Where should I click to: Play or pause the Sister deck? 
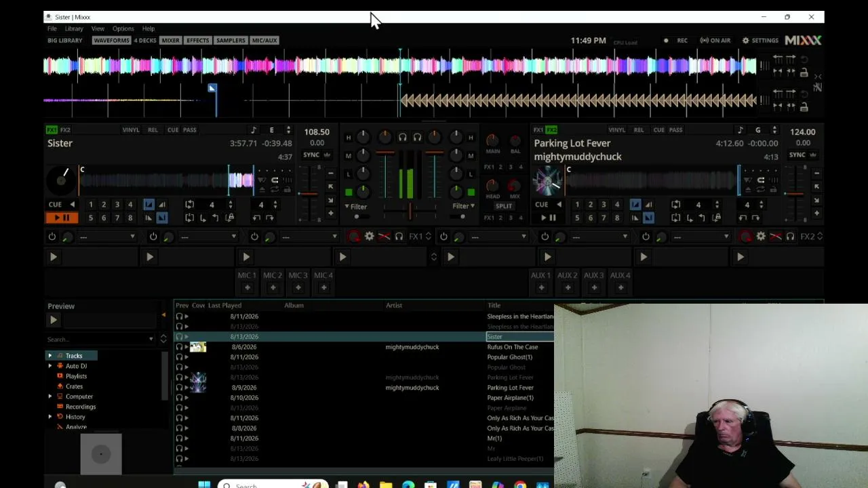(62, 218)
